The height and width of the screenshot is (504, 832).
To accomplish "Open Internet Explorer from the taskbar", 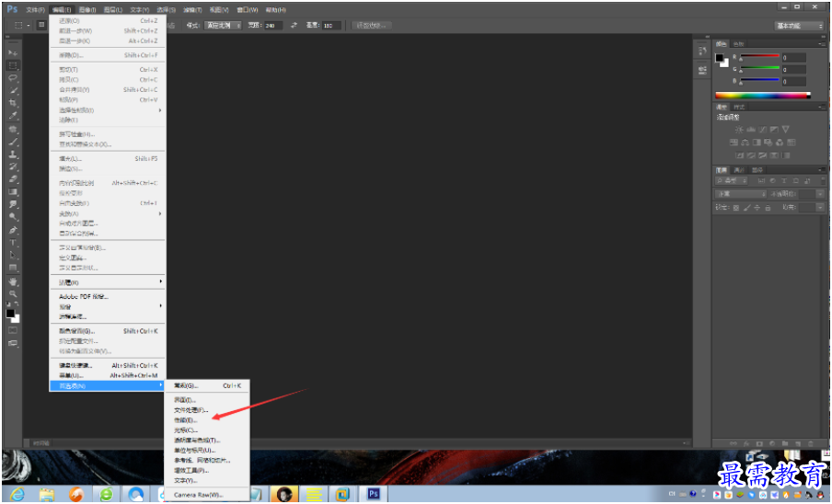I will pyautogui.click(x=17, y=495).
